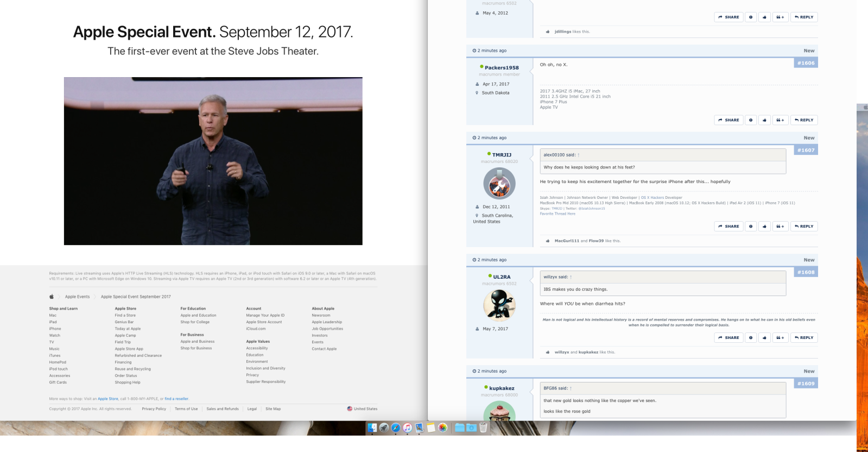Share TMRJIJ's post #1607
868x452 pixels.
tap(728, 226)
